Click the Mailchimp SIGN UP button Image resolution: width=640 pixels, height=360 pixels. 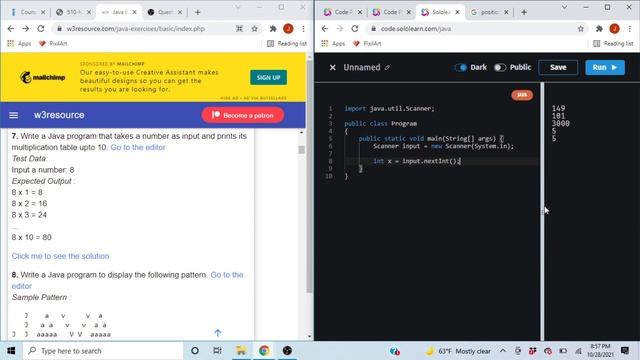pyautogui.click(x=268, y=78)
